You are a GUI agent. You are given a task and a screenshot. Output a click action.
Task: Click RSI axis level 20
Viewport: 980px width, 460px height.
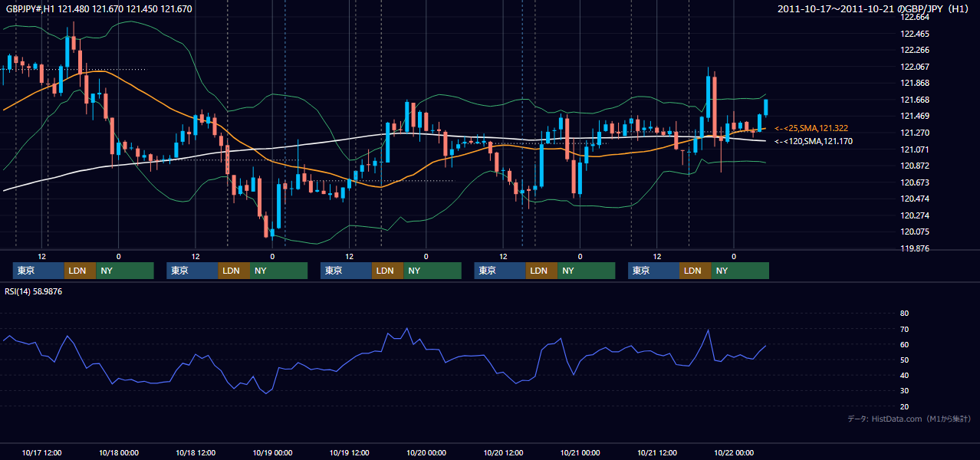click(x=904, y=406)
